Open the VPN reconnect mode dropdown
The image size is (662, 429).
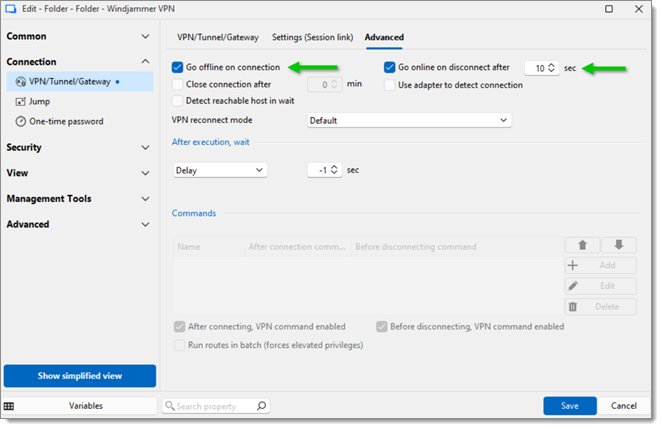409,120
